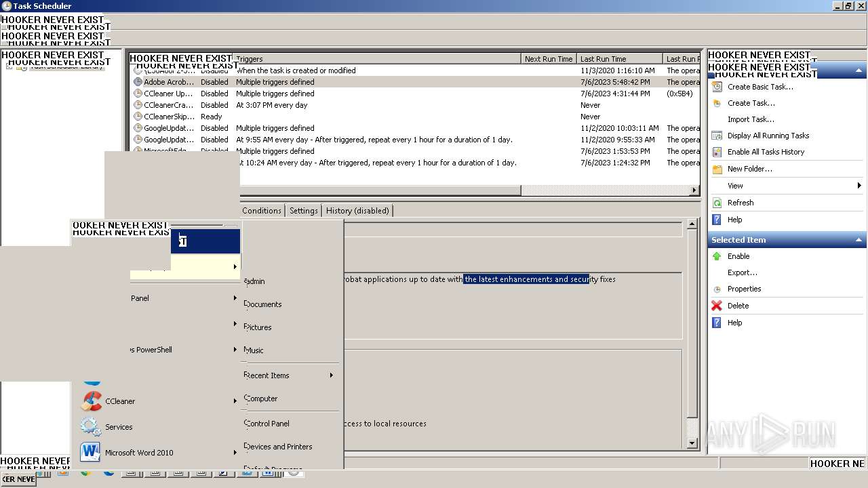Select the '7/6/2023 1:24:32 PM' last run cell
868x488 pixels.
pos(615,163)
